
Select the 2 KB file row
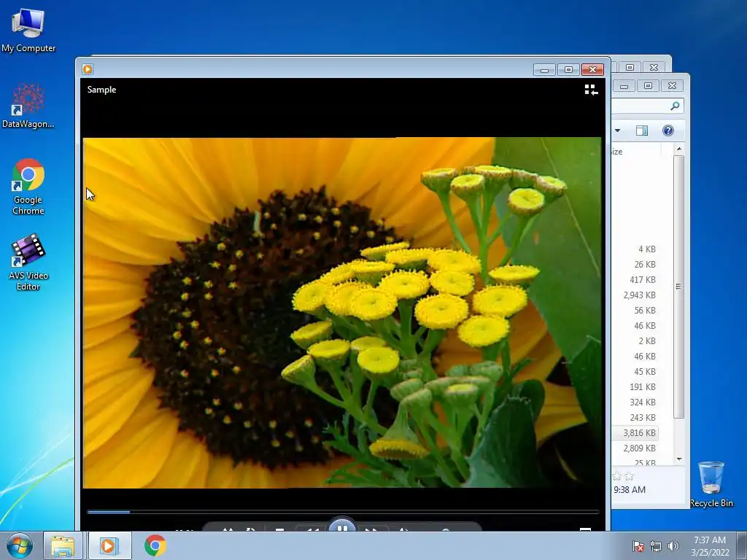tap(635, 341)
